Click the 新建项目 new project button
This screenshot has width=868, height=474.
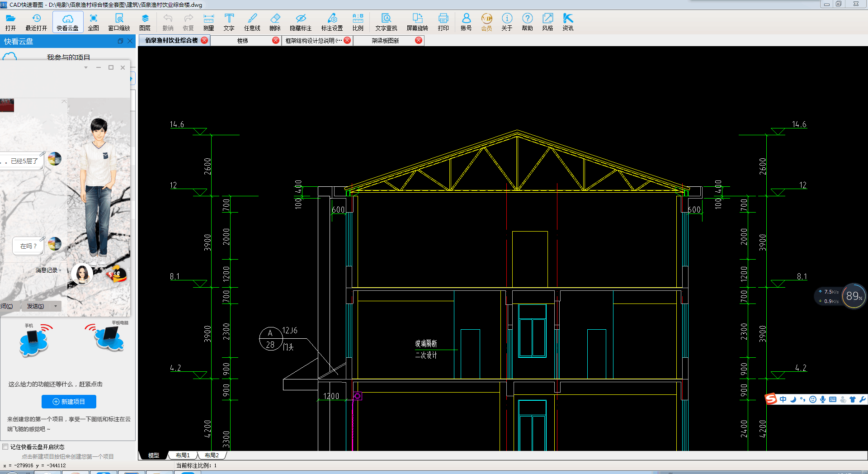pos(69,401)
